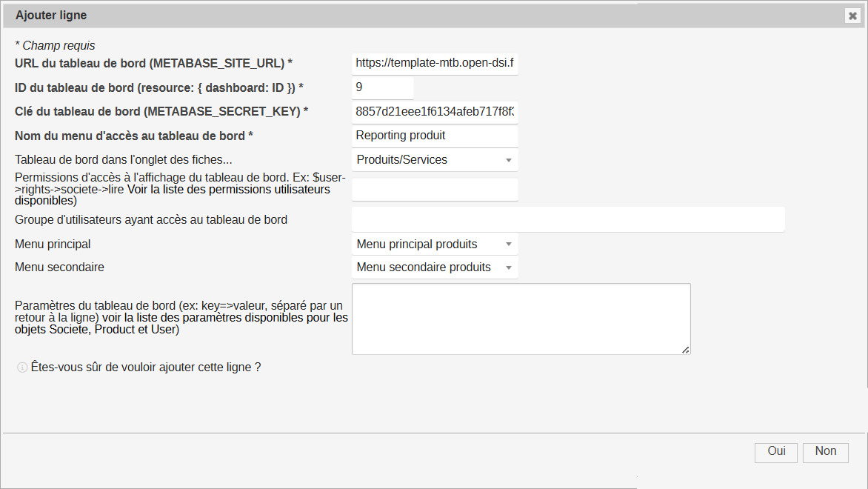Click the Reporting produit menu name field
The width and height of the screenshot is (868, 489).
435,136
